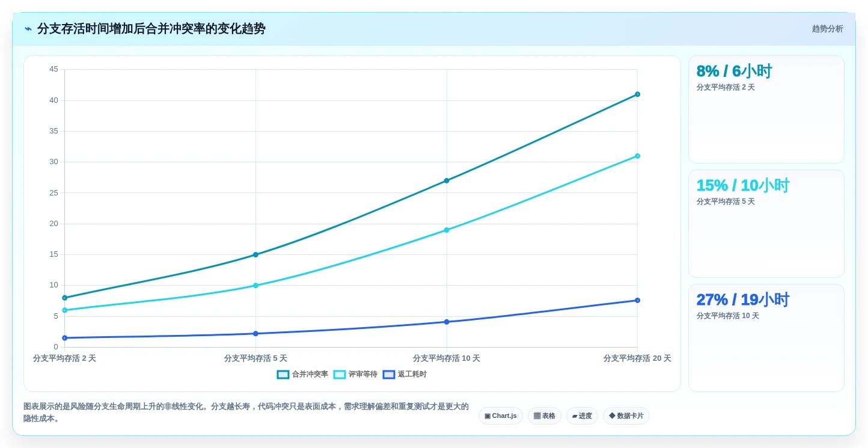Click 合并冲突率 point at 10 天 (27)
The width and height of the screenshot is (868, 448).
click(447, 180)
